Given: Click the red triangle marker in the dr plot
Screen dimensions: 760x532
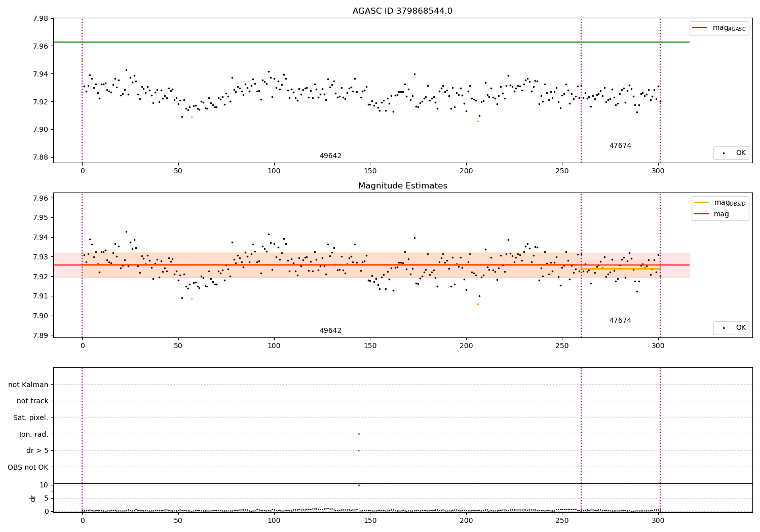Looking at the screenshot, I should pos(359,485).
